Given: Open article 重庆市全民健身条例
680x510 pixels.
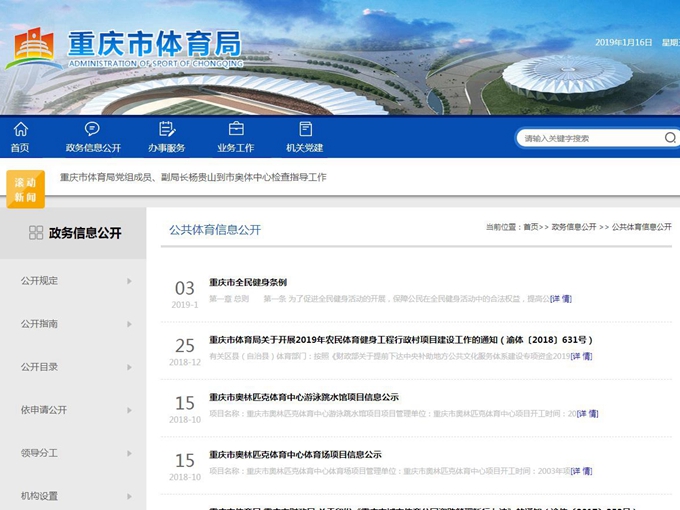Looking at the screenshot, I should tap(248, 282).
